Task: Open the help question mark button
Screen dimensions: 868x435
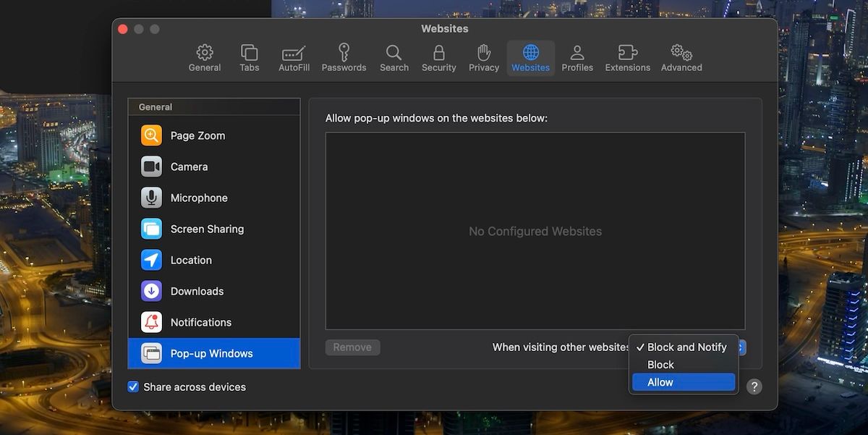Action: (754, 387)
